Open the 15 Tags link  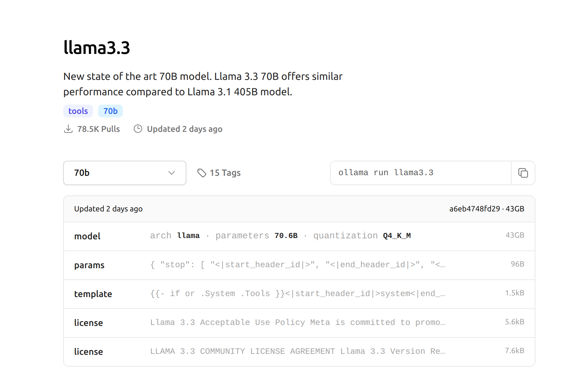click(225, 173)
